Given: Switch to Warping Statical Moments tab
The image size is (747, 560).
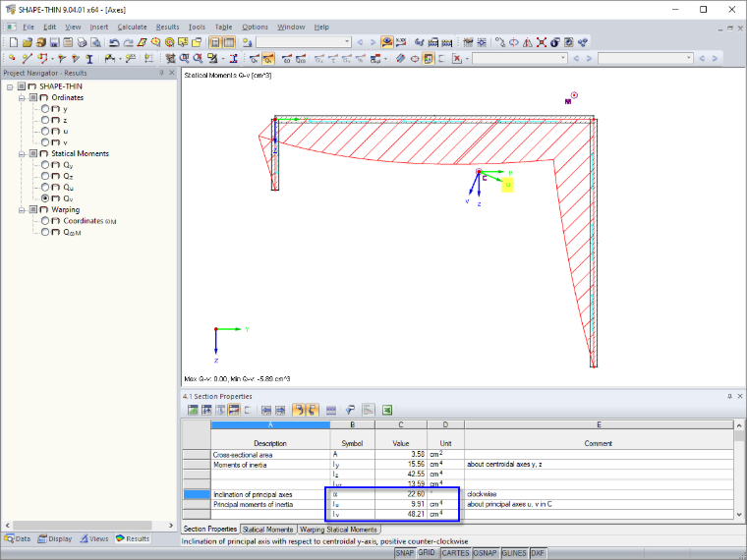Looking at the screenshot, I should click(x=339, y=530).
